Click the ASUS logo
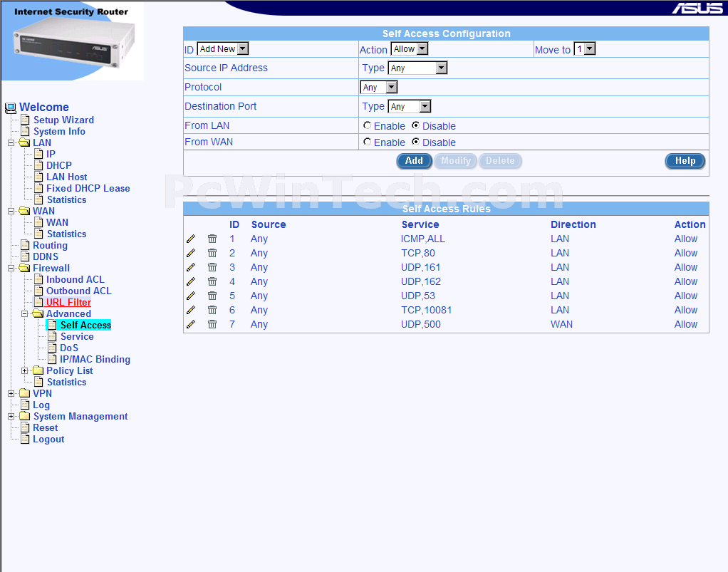728x572 pixels. point(697,8)
